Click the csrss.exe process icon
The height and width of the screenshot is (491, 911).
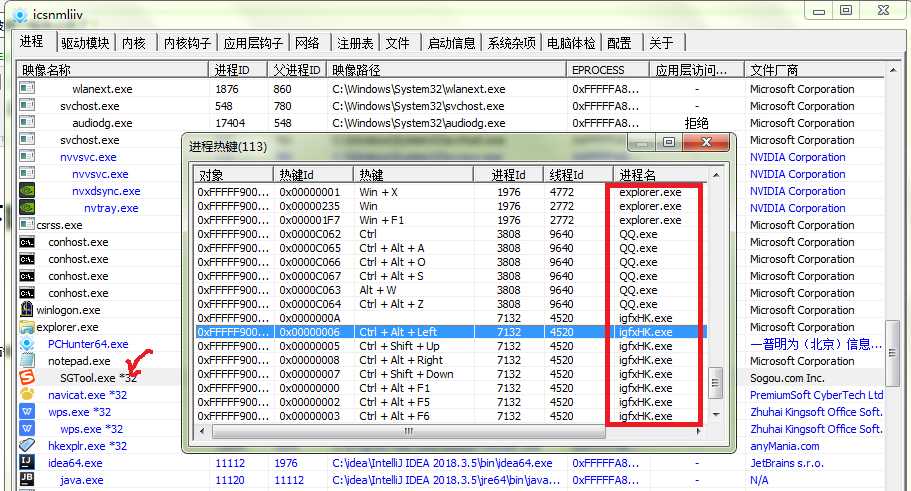(27, 224)
